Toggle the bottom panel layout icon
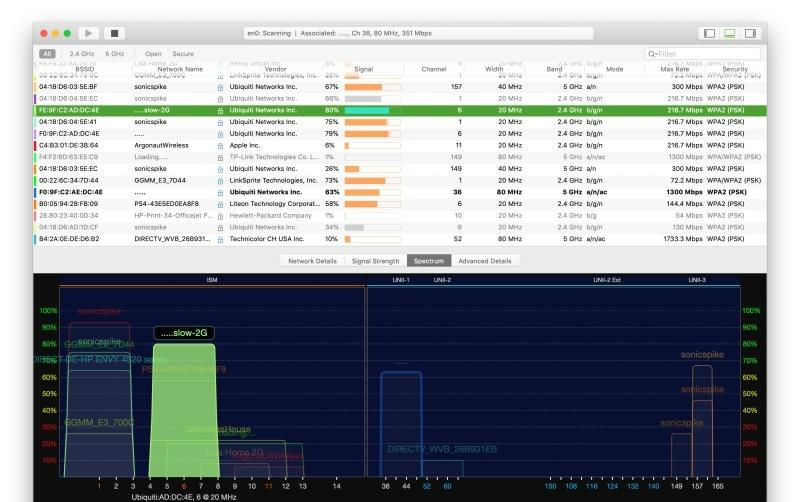 [730, 33]
